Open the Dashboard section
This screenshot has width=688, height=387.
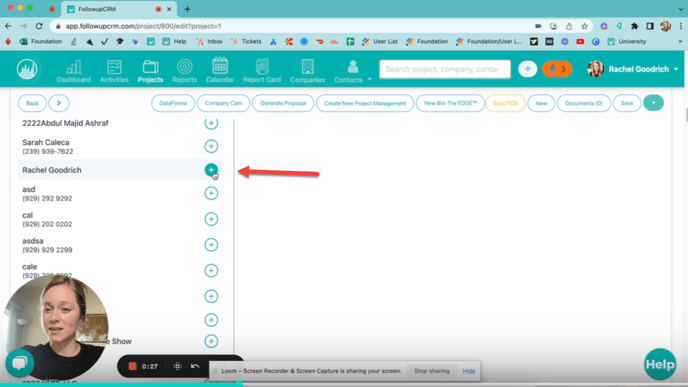(73, 71)
